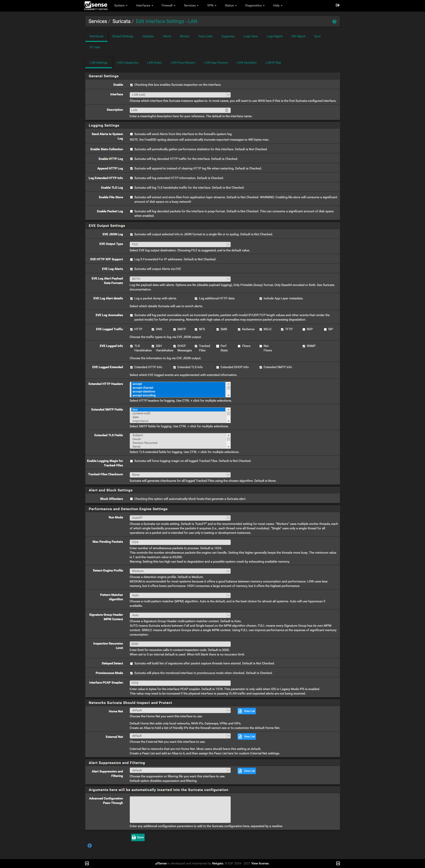Enable EVE Log Anomalies checkbox
The image size is (425, 868).
tap(132, 315)
